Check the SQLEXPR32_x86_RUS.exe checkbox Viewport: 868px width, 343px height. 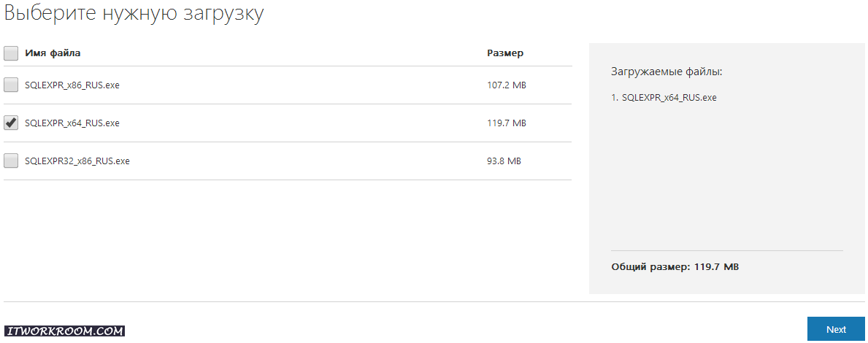11,161
